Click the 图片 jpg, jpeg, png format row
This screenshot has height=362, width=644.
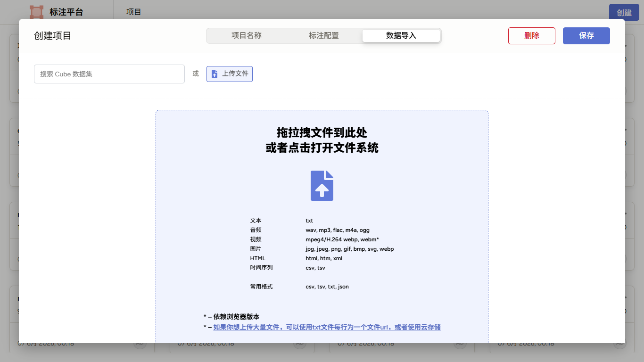[x=322, y=249]
